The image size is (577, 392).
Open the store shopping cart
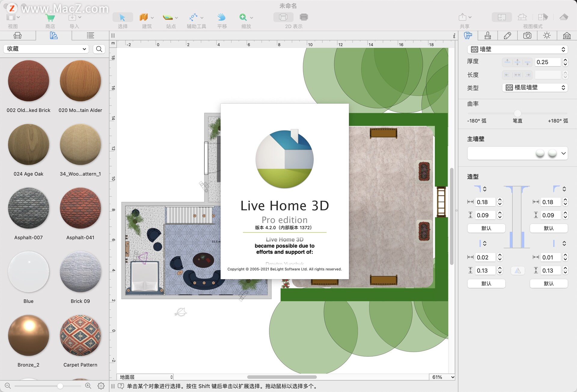(50, 17)
